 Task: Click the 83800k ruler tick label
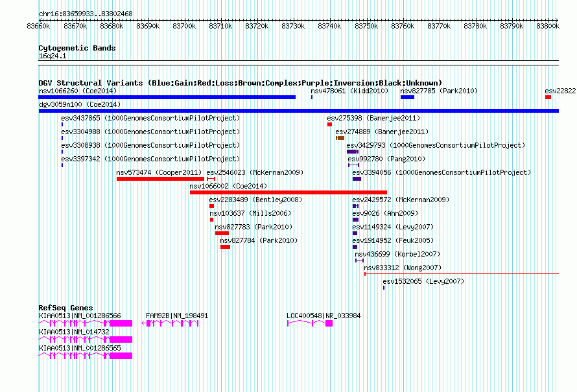tap(548, 26)
